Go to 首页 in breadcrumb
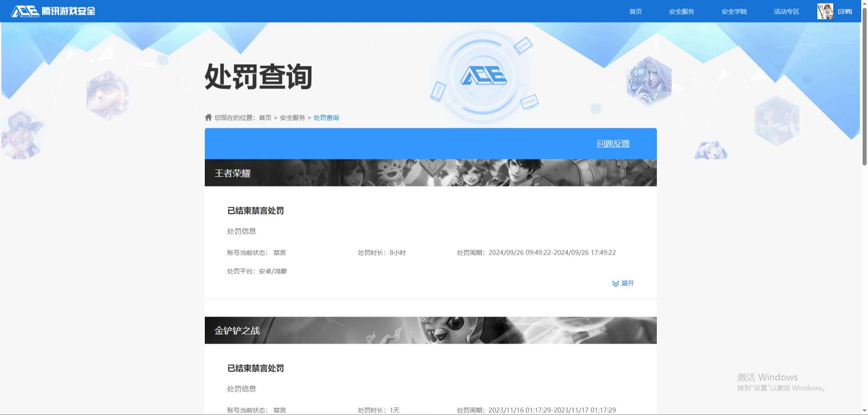 (265, 117)
